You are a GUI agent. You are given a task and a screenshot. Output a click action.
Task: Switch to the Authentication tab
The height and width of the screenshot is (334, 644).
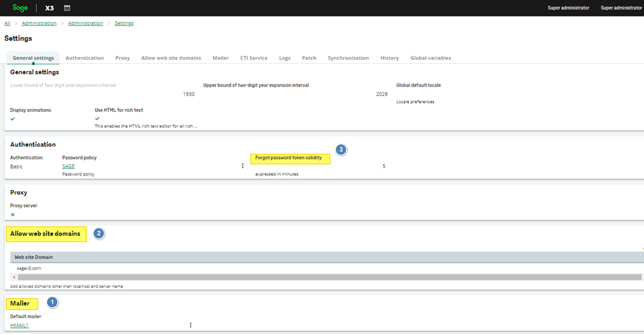(x=84, y=58)
